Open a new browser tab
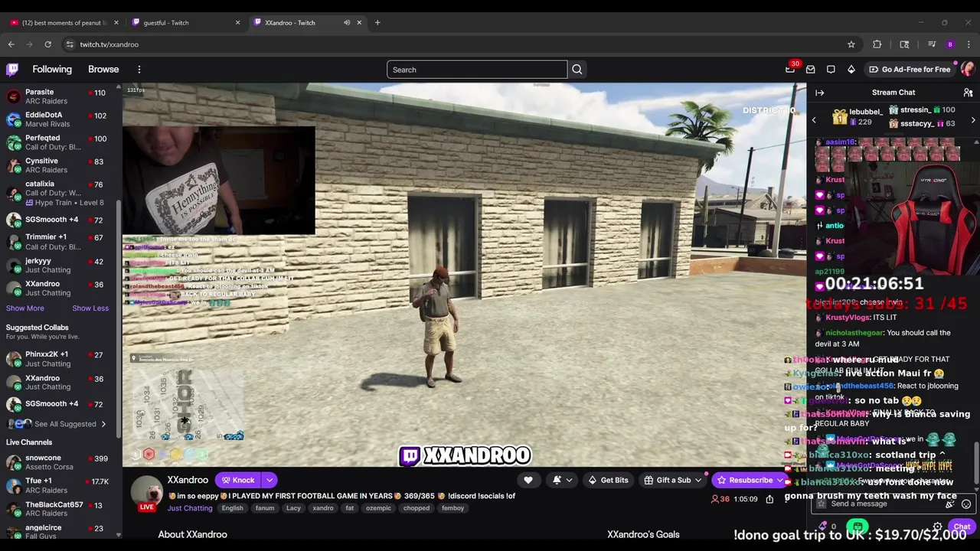The height and width of the screenshot is (551, 980). coord(377,23)
